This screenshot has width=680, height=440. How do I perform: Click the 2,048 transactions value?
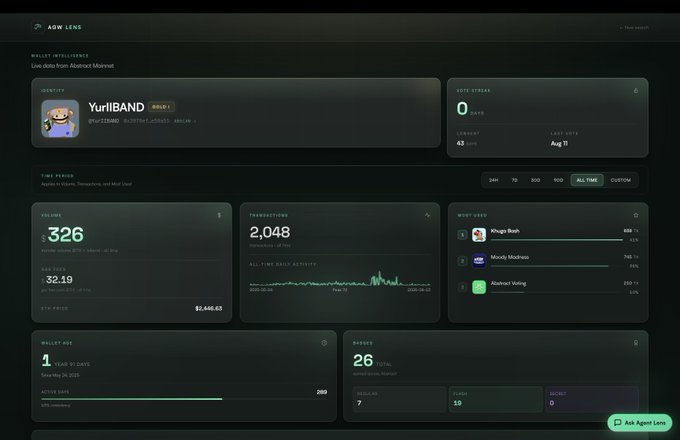pyautogui.click(x=270, y=232)
